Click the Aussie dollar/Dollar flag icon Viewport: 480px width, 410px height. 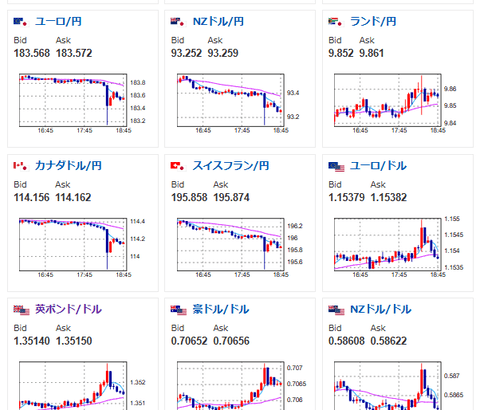(179, 310)
